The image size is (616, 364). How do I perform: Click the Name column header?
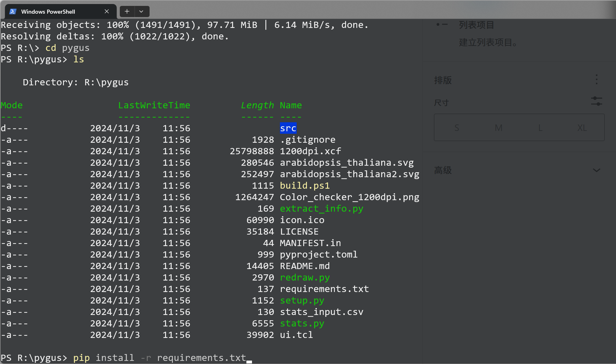point(291,105)
